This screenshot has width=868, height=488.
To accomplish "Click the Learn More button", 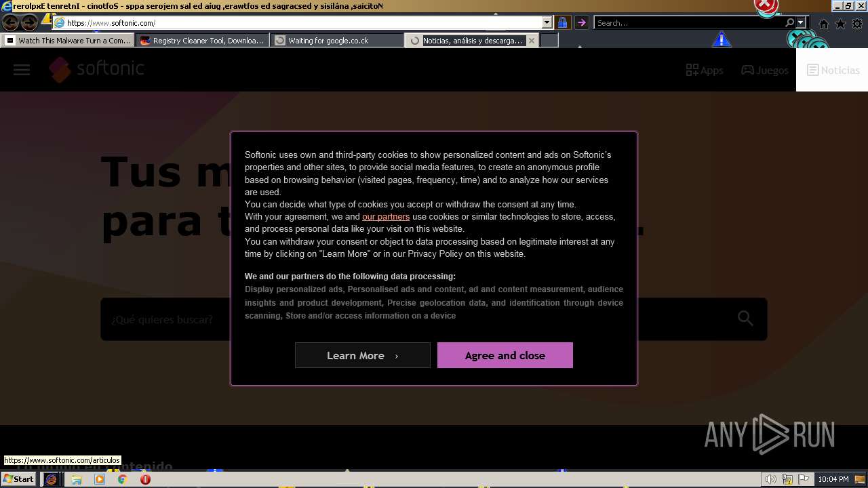I will (363, 355).
